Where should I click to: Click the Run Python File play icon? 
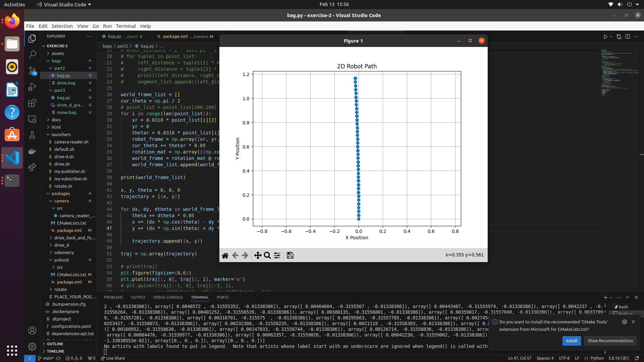605,37
